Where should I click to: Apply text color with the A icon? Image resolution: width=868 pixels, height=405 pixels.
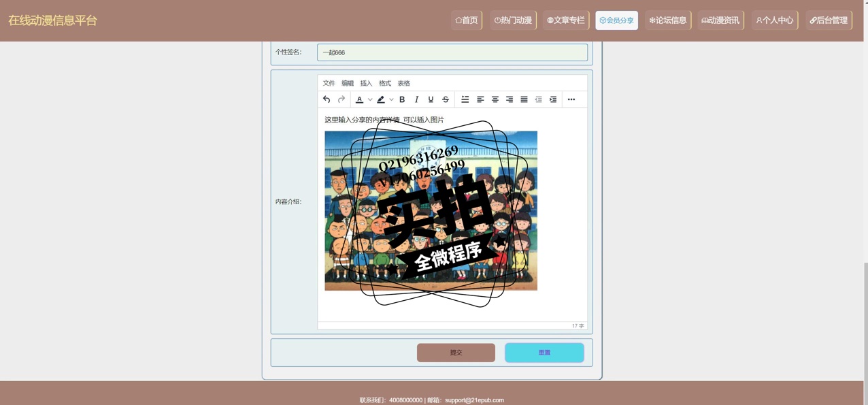360,99
